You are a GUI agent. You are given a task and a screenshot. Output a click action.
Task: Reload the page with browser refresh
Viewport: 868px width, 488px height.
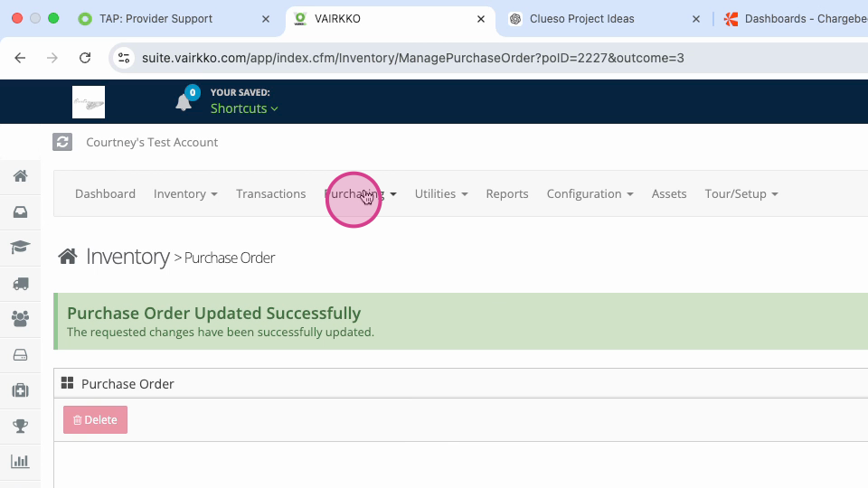pyautogui.click(x=85, y=58)
